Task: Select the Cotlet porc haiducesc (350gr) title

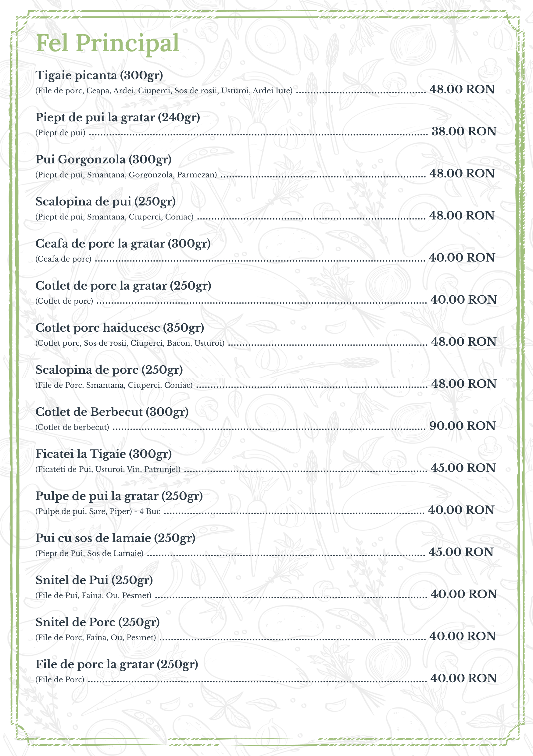Action: [x=120, y=328]
